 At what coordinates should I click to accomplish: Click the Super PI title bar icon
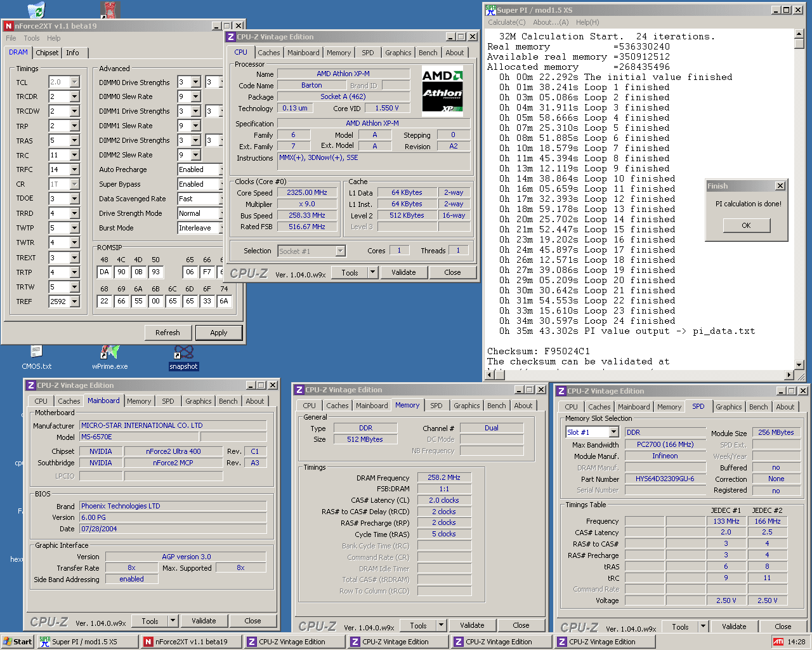(490, 10)
